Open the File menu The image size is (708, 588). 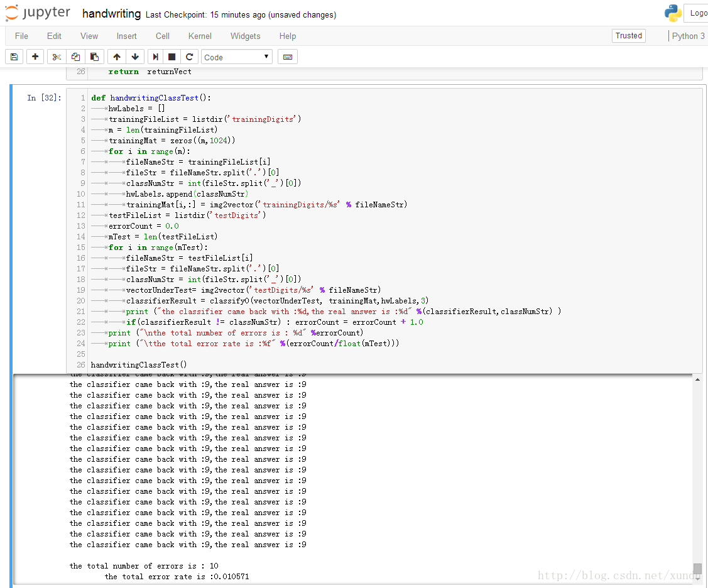(x=21, y=36)
